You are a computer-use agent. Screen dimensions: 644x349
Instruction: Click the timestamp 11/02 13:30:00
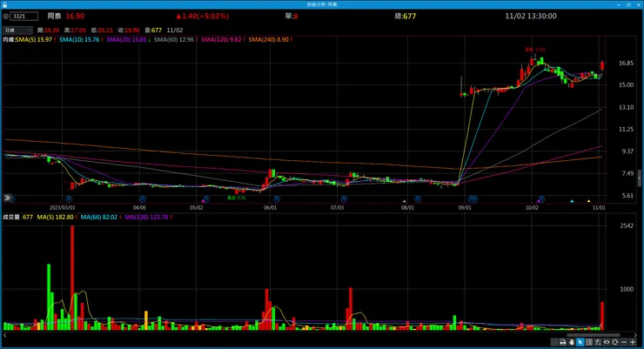(x=531, y=16)
